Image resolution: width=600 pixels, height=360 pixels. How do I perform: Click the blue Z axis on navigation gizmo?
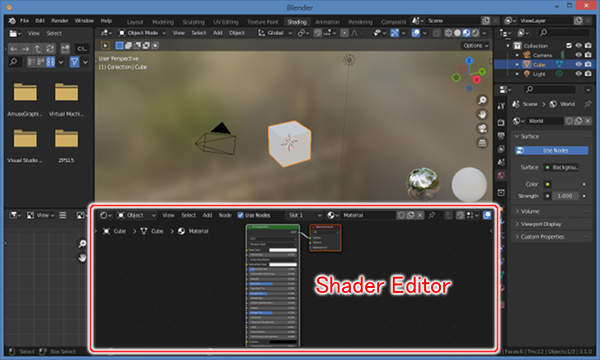coord(469,60)
